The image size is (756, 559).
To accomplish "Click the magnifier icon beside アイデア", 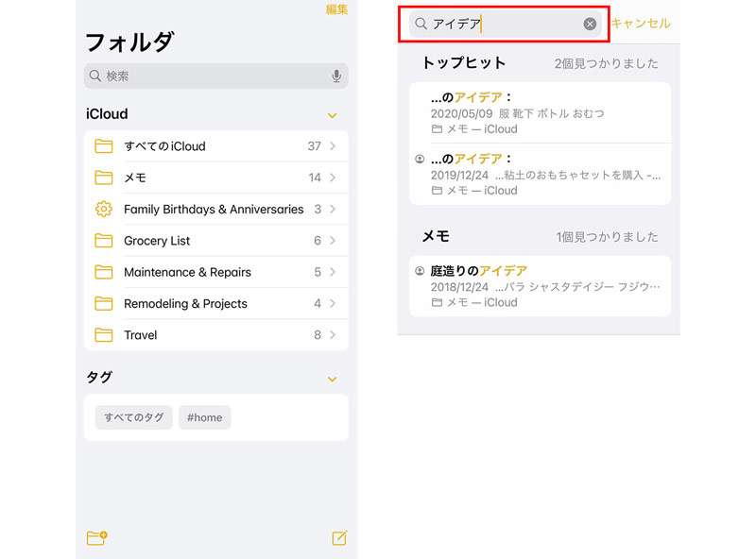I will [x=421, y=24].
